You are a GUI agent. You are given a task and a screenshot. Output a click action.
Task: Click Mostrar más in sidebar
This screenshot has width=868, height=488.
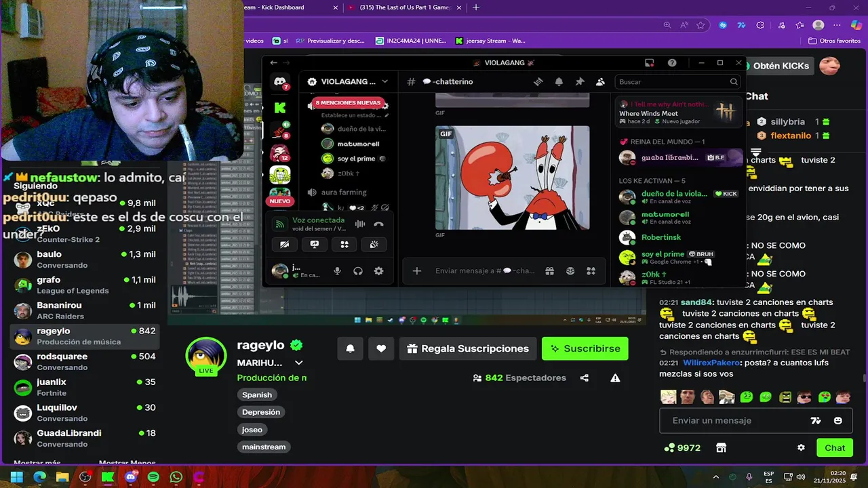coord(37,462)
